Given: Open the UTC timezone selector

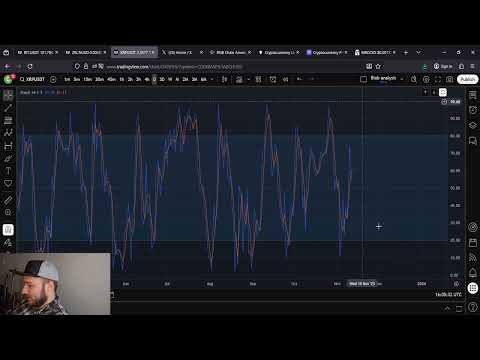Looking at the screenshot, I should click(x=448, y=295).
